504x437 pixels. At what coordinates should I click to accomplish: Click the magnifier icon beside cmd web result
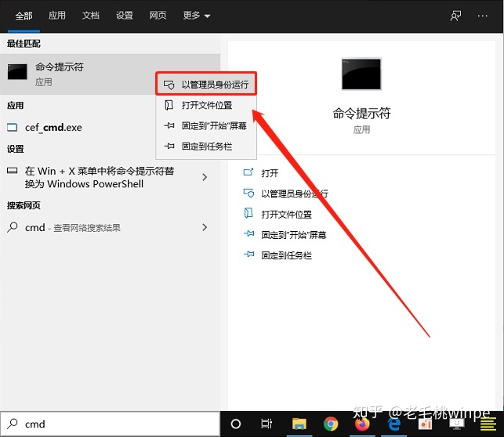point(13,227)
